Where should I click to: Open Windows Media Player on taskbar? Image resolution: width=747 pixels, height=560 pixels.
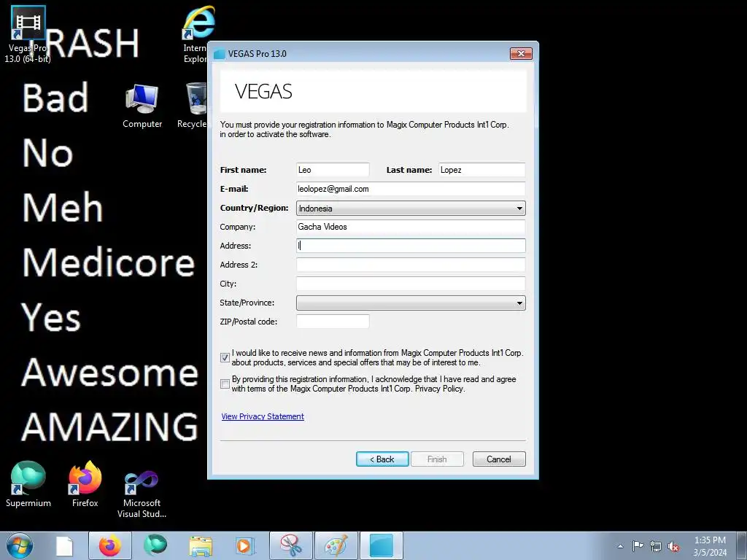(x=245, y=546)
